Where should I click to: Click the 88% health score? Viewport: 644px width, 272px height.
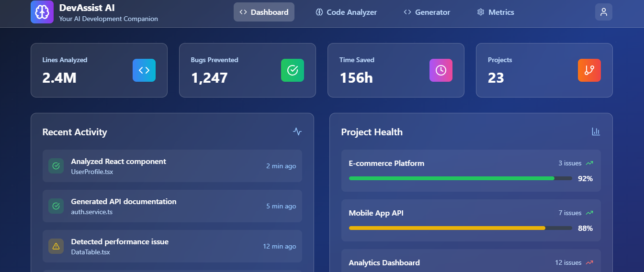585,228
